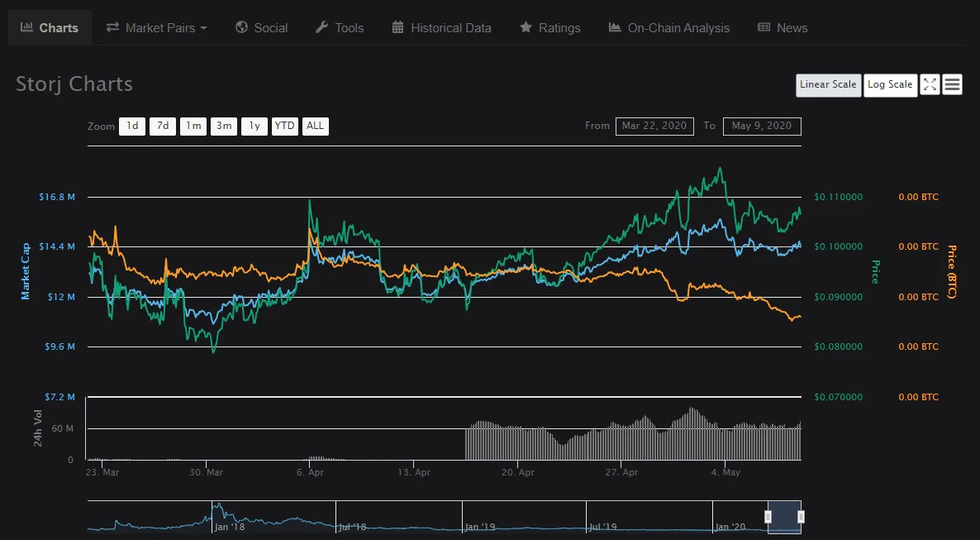Grab the left handle of range navigator
The image size is (980, 540).
point(768,517)
